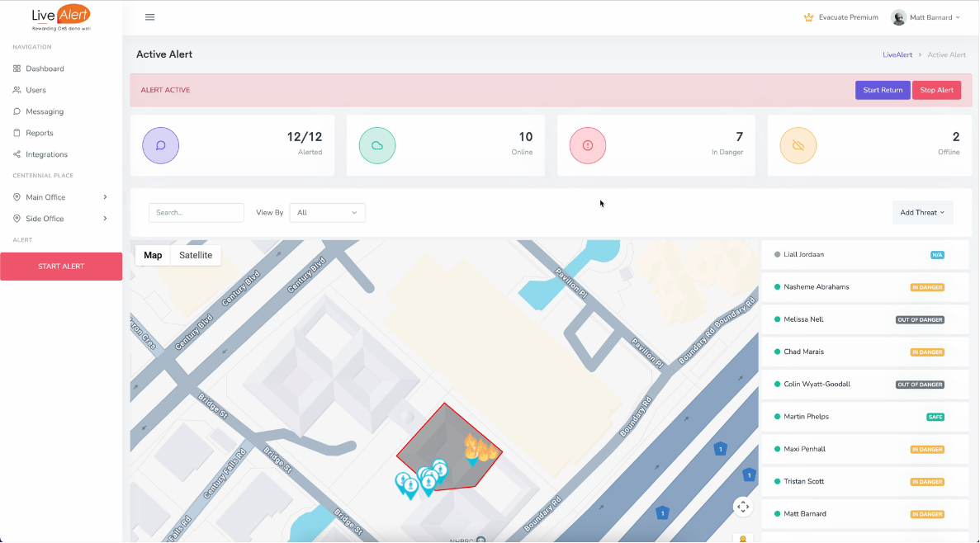Viewport: 980px width, 543px height.
Task: Click the Evacuate Premium crown icon
Action: (808, 17)
